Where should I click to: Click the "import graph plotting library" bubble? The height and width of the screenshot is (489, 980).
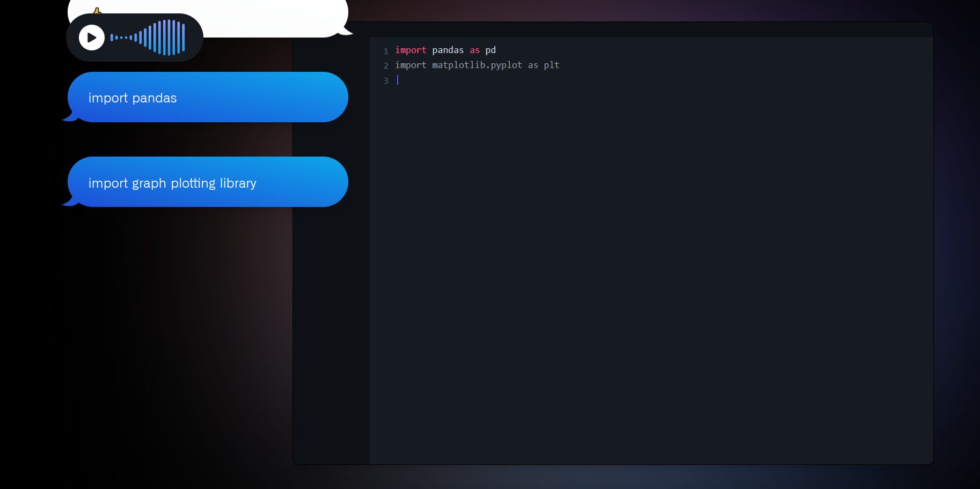pos(208,182)
